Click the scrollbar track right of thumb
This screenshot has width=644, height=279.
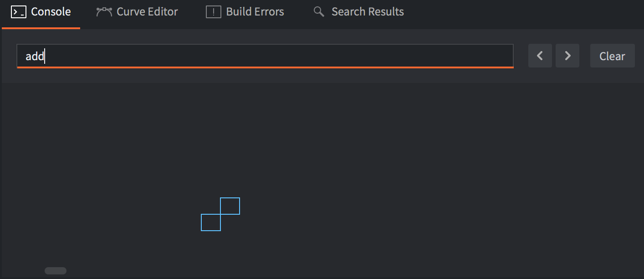pos(319,271)
